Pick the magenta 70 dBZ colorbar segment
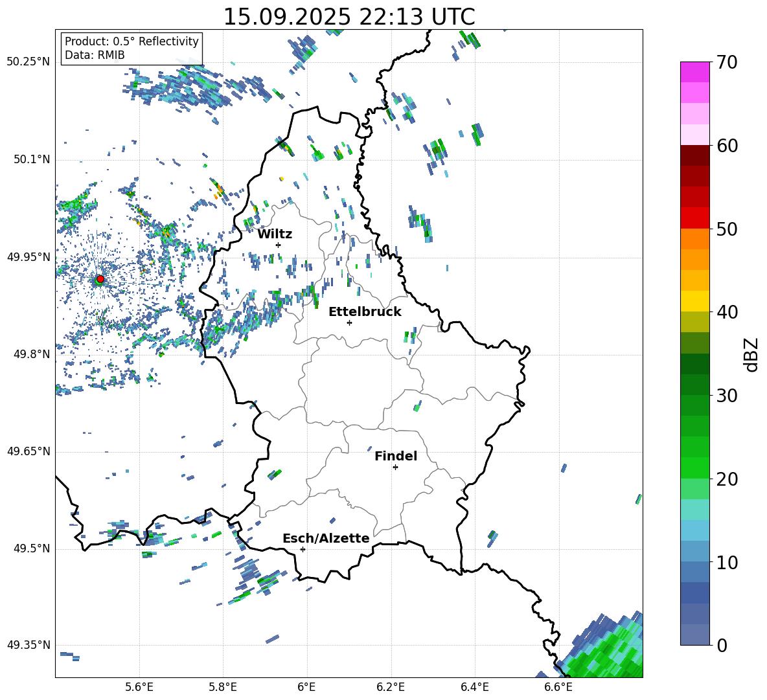The height and width of the screenshot is (700, 767). point(694,72)
